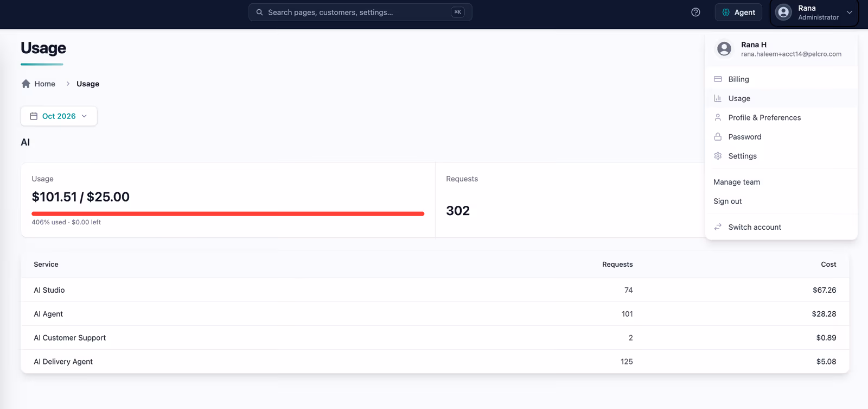Open the Agent button in top bar
This screenshot has height=409, width=868.
738,12
